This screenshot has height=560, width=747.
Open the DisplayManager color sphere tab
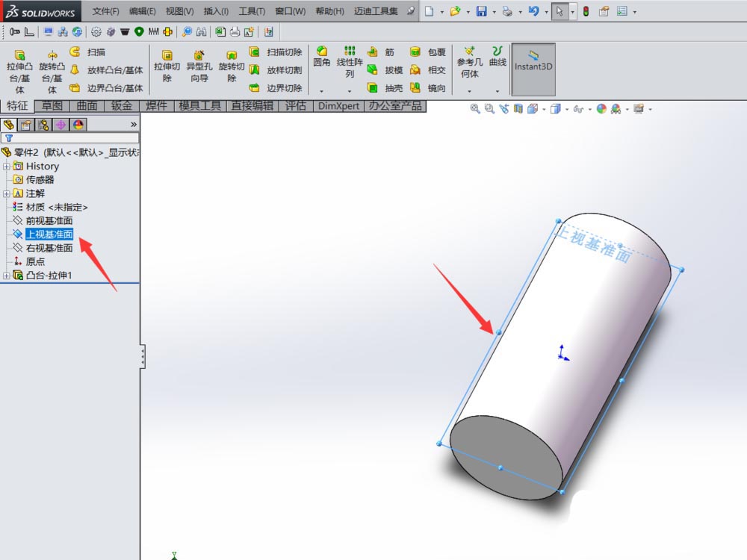[x=78, y=125]
